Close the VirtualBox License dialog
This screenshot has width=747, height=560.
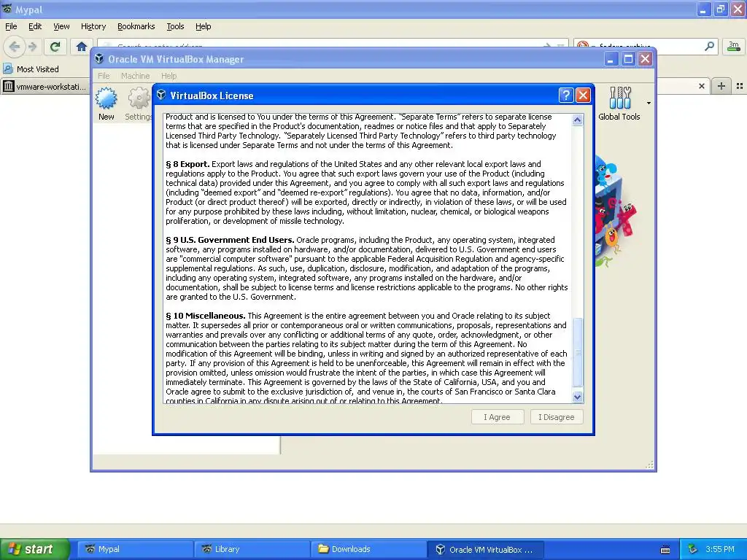(583, 96)
